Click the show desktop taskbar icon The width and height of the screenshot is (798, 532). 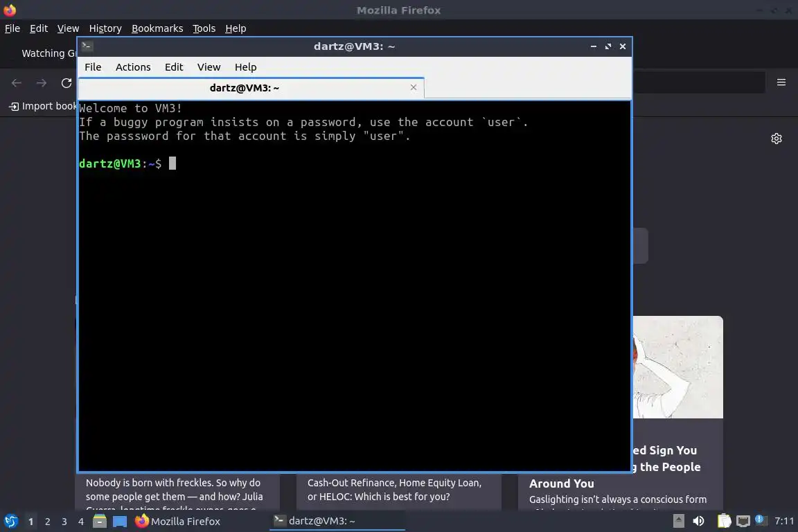[x=120, y=522]
